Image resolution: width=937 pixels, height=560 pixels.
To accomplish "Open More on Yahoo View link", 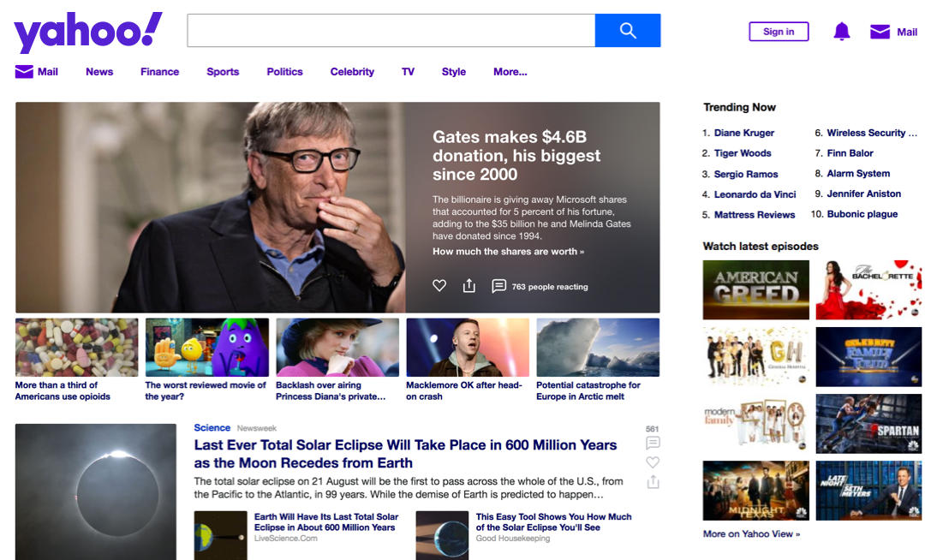I will point(751,533).
